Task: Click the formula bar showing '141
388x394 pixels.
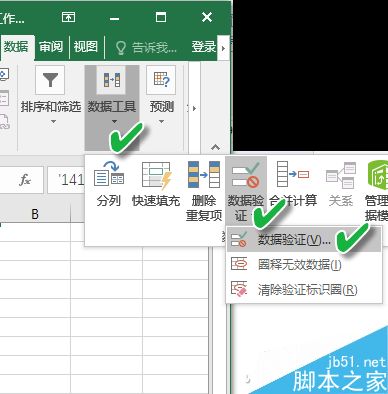Action: [x=67, y=180]
